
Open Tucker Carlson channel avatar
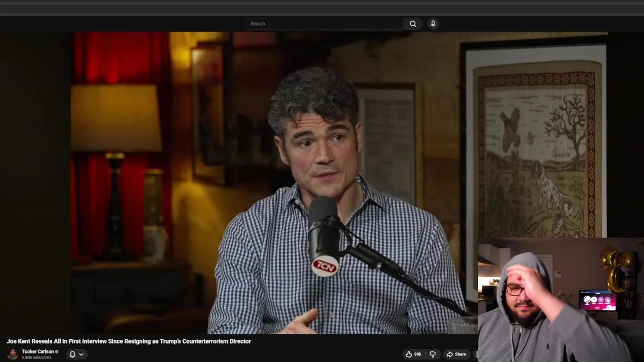[x=13, y=354]
